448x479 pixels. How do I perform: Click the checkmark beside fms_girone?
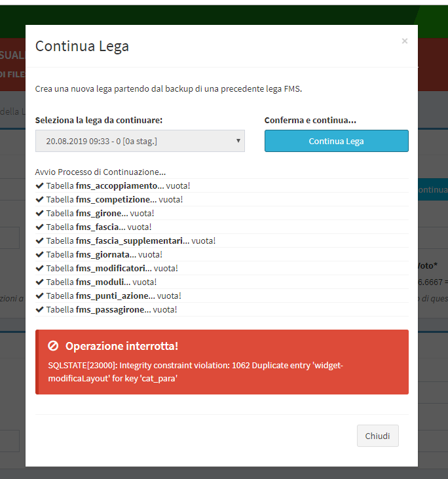pos(40,214)
